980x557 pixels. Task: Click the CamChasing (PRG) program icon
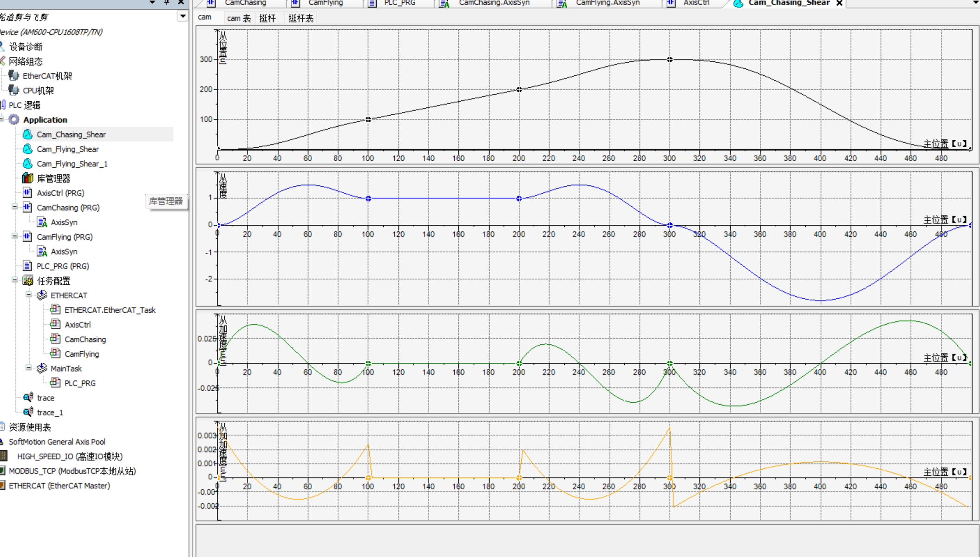pos(27,208)
